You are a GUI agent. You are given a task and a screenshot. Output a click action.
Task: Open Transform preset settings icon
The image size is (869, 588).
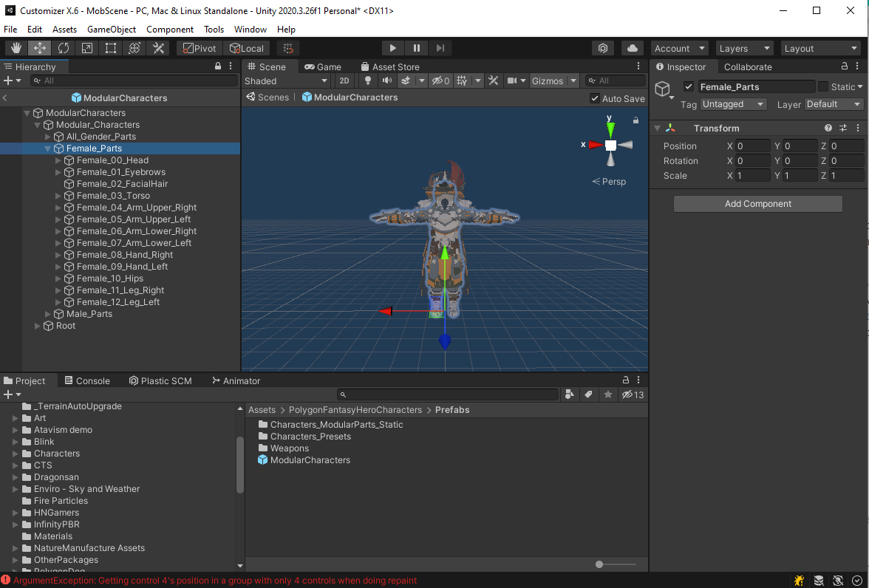coord(843,128)
